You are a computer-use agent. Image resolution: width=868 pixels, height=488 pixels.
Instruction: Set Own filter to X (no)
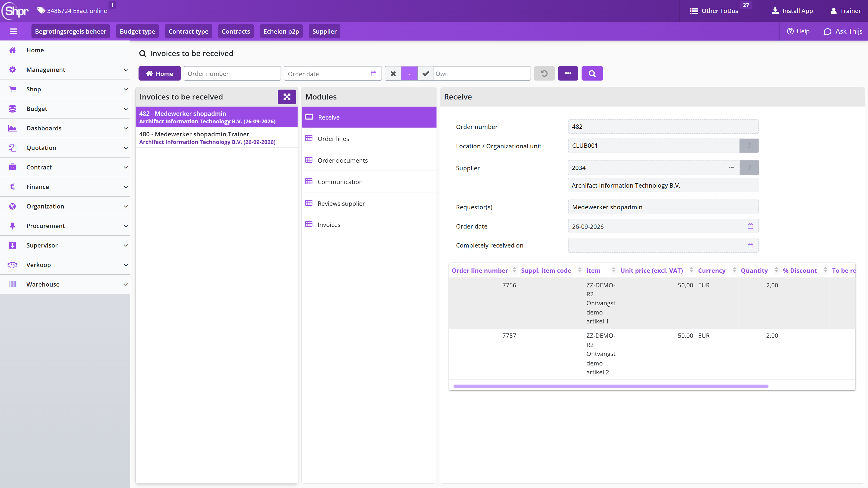[393, 73]
